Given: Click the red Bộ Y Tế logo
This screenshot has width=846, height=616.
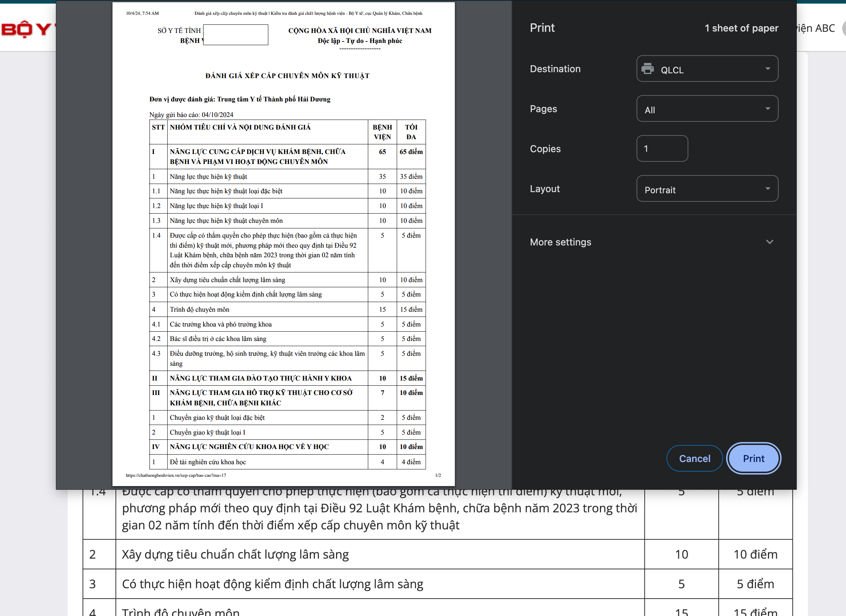Looking at the screenshot, I should pyautogui.click(x=27, y=29).
